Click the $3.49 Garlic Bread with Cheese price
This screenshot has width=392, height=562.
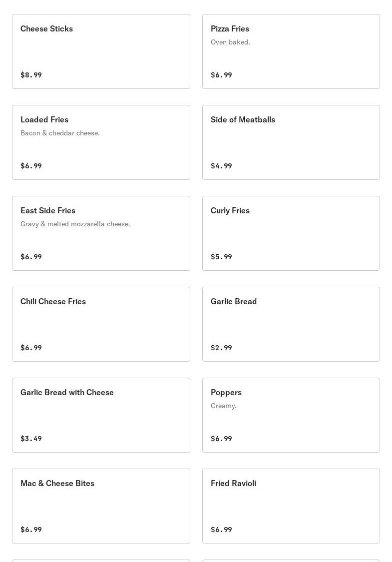coord(31,439)
